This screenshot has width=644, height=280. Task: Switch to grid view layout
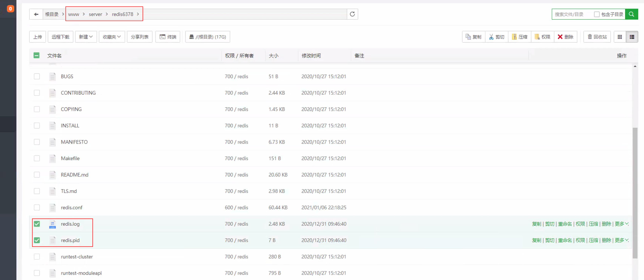pyautogui.click(x=620, y=37)
